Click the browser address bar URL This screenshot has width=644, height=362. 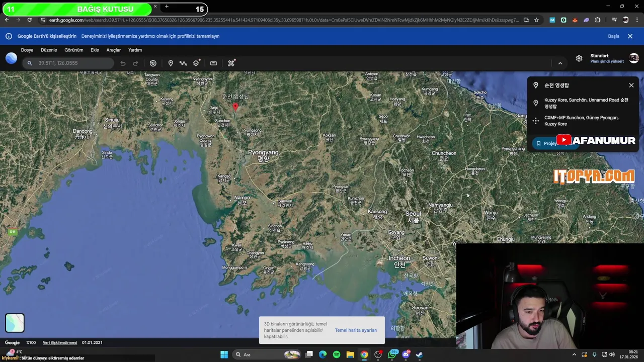coord(283,20)
